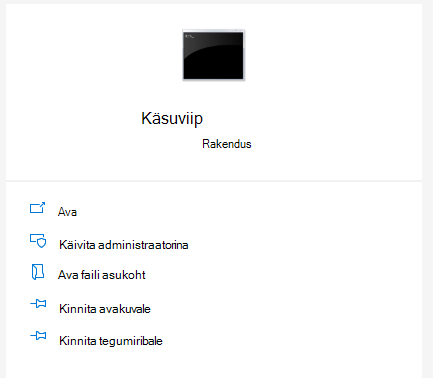This screenshot has height=378, width=433.
Task: Click the folder icon beside Ava faili asukoht
Action: 38,272
